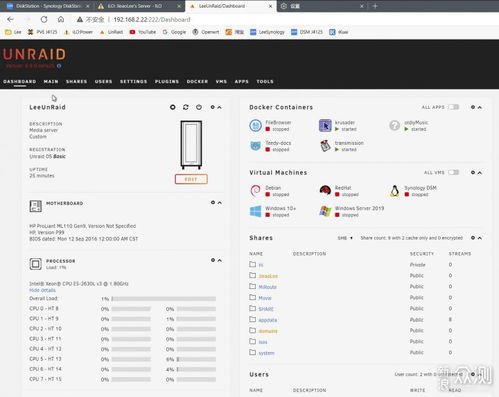Click the Synology DSM penguin icon

coord(395,191)
